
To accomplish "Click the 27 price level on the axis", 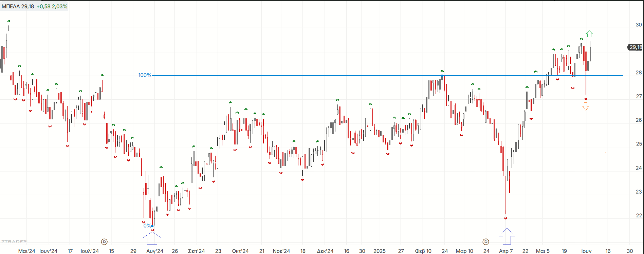I will [639, 96].
